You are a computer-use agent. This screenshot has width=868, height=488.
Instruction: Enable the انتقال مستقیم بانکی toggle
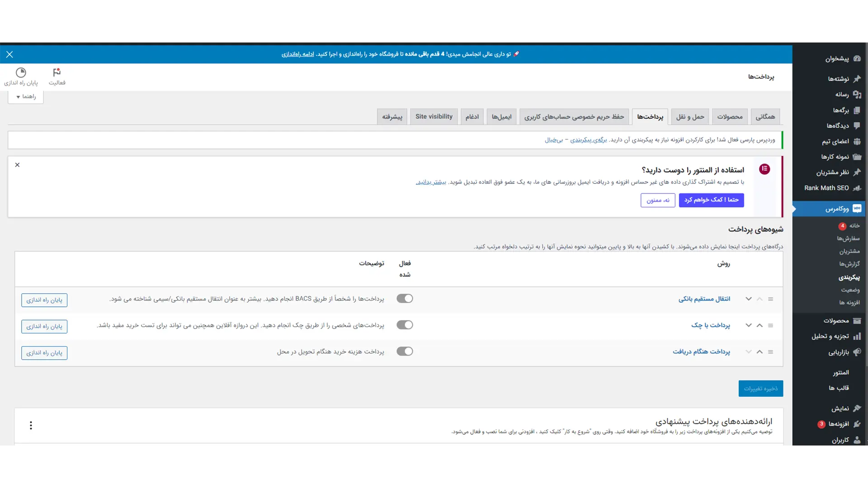point(405,299)
